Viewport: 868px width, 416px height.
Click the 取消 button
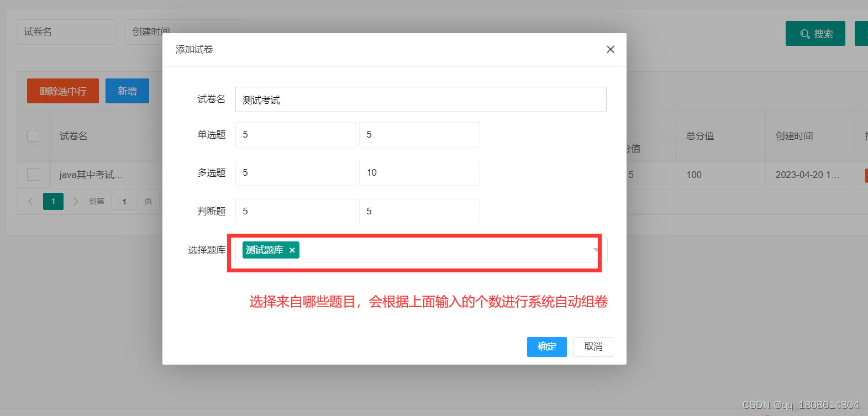(593, 346)
